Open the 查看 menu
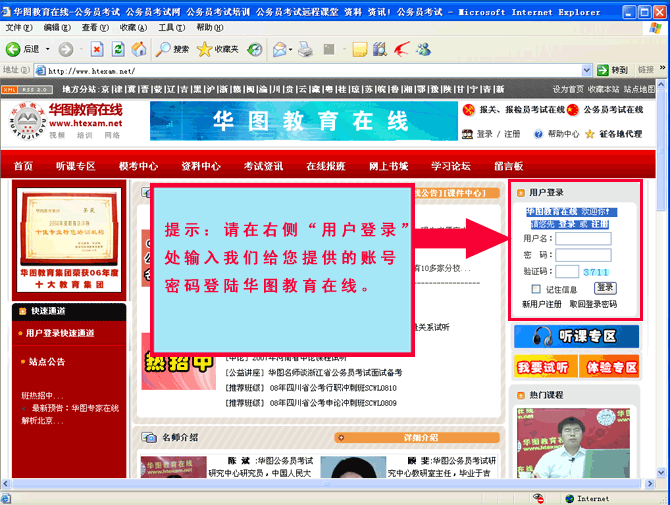670x505 pixels. tap(95, 27)
